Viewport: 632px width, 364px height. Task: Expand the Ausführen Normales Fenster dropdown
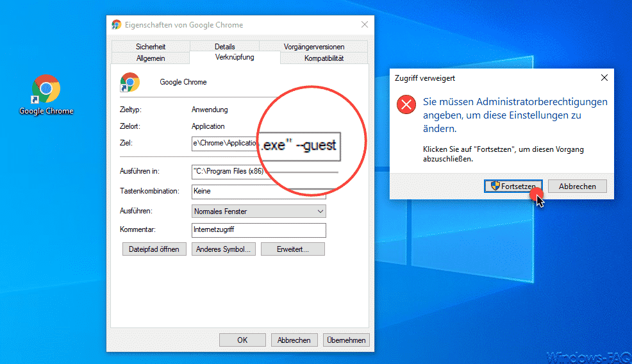[258, 211]
